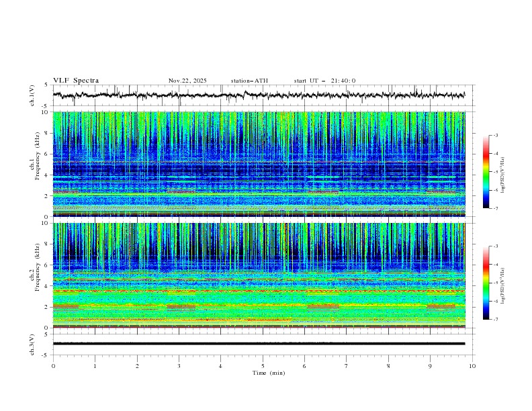Click the '9' tick on the time axis
This screenshot has width=532, height=411.
click(430, 366)
